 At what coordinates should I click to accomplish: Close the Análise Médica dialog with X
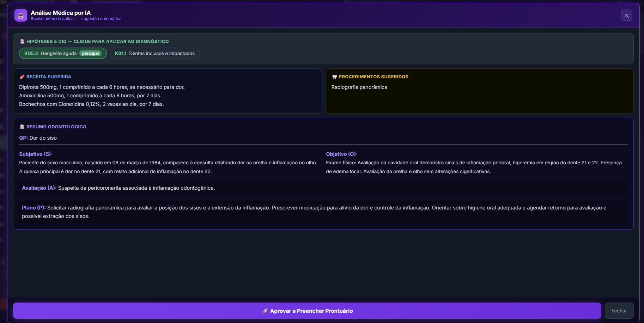tap(626, 16)
